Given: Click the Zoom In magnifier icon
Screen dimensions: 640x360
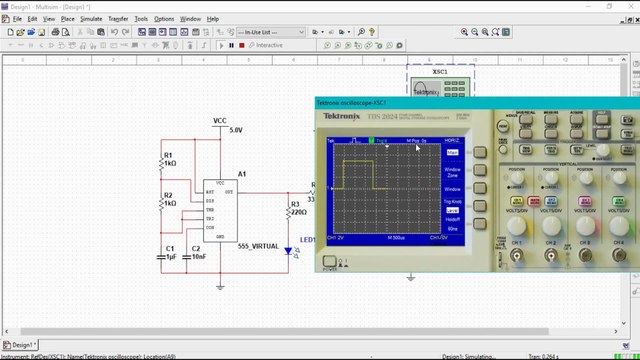Looking at the screenshot, I should point(464,32).
